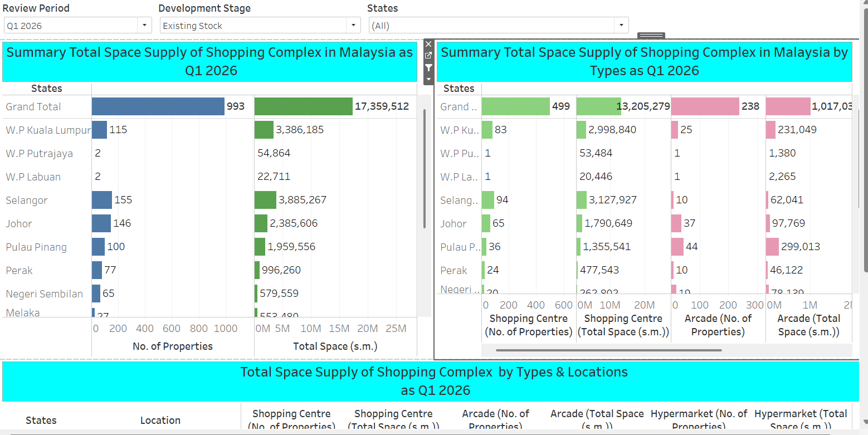This screenshot has width=868, height=435.
Task: Click the vertical scrollbar of the left summary chart
Action: [425, 169]
